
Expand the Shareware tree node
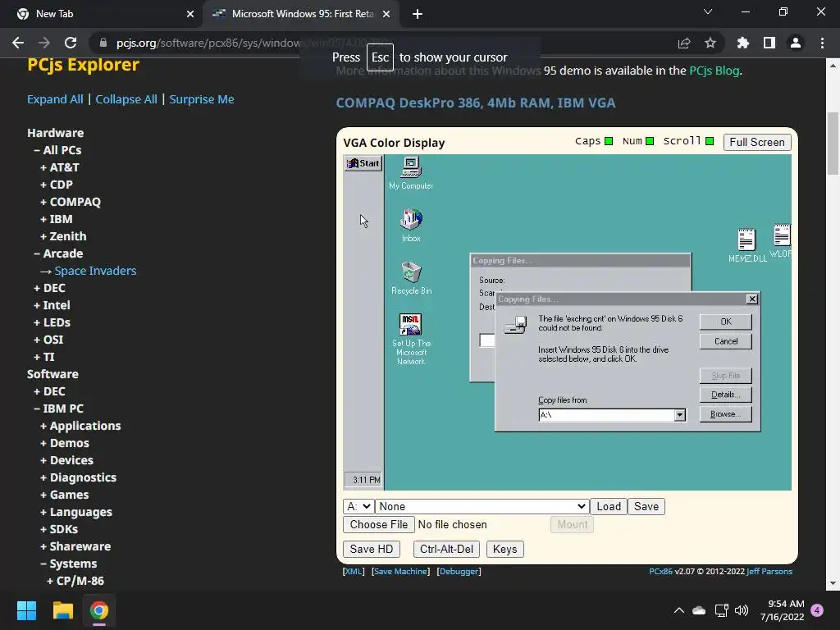pos(75,546)
